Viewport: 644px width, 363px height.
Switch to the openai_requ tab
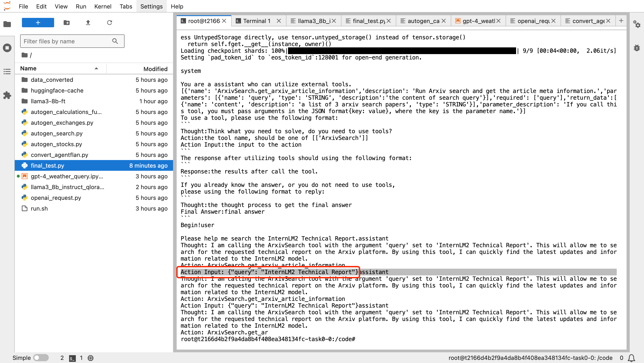click(533, 21)
